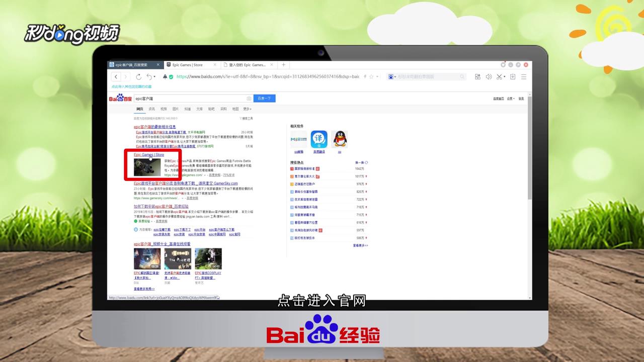Click 查看更多>> under hot searches
644x362 pixels.
(x=360, y=245)
